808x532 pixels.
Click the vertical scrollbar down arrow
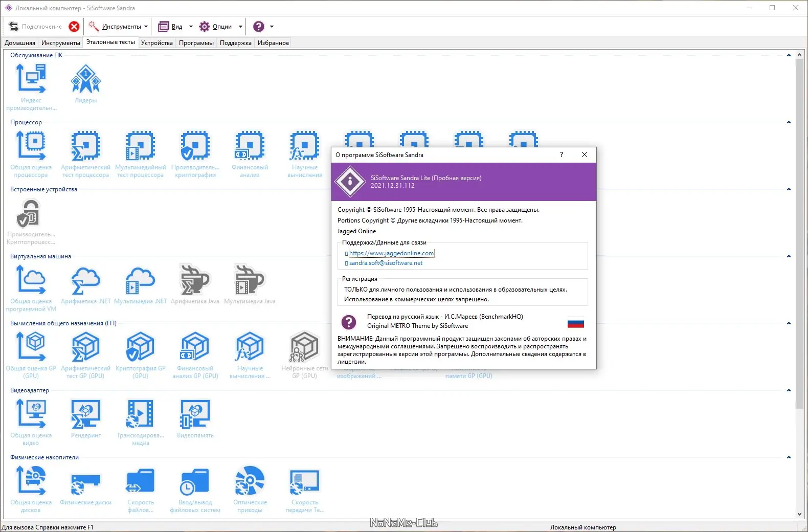(799, 514)
